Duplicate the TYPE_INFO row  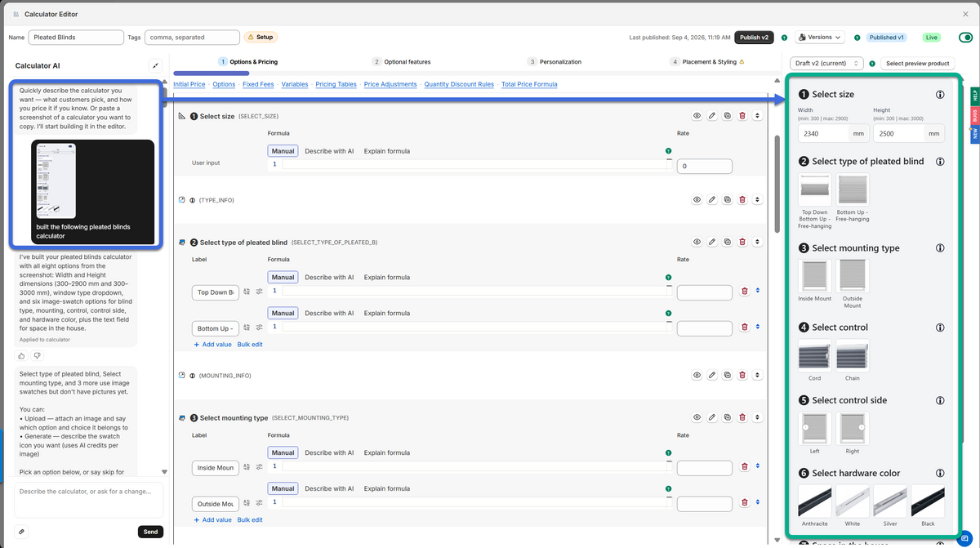727,199
